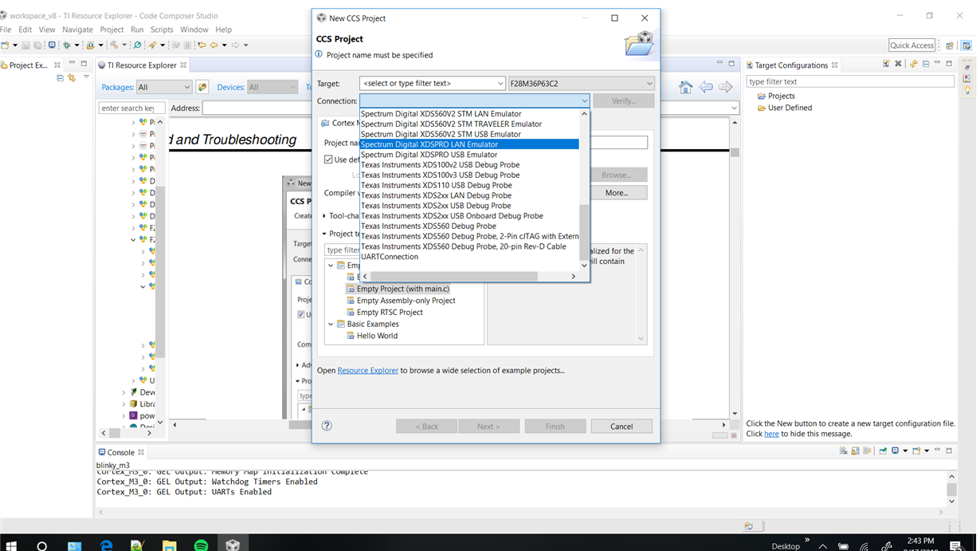Collapse all in Target Configurations panel

[x=926, y=65]
